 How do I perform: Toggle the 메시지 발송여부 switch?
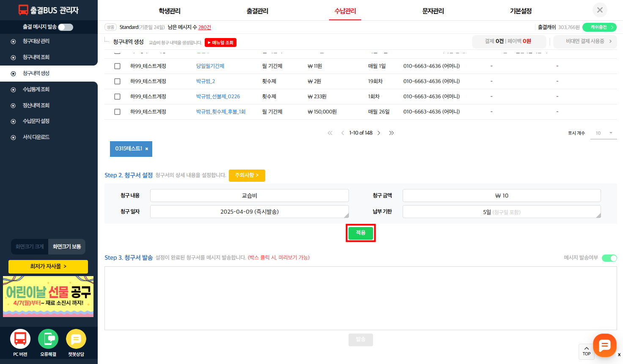click(x=609, y=258)
